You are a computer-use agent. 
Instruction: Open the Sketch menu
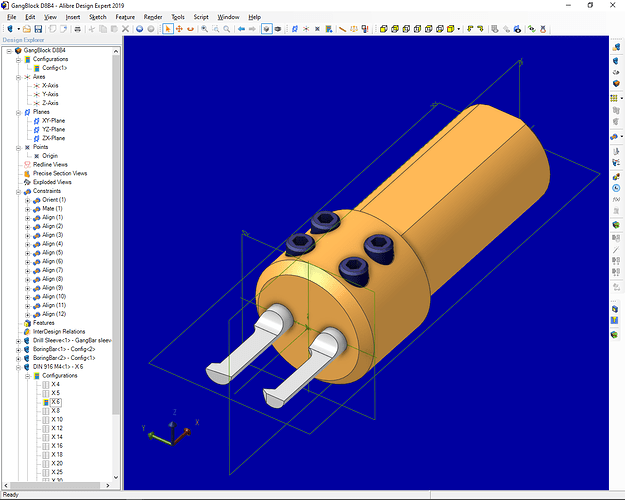point(98,17)
